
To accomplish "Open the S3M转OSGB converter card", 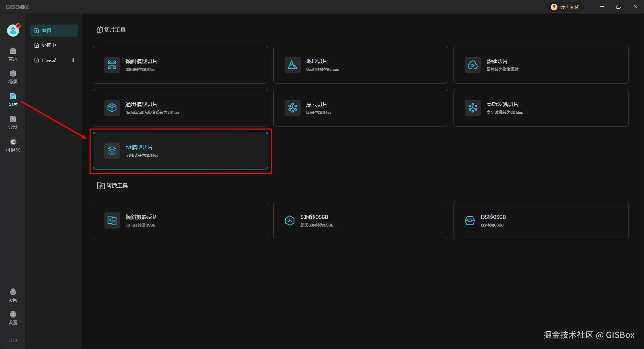I will click(361, 220).
